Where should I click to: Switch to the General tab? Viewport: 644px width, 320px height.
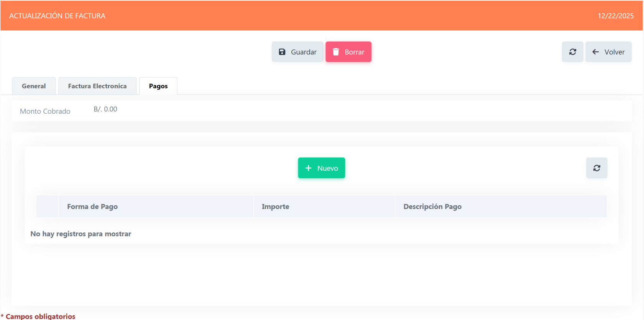pyautogui.click(x=34, y=86)
